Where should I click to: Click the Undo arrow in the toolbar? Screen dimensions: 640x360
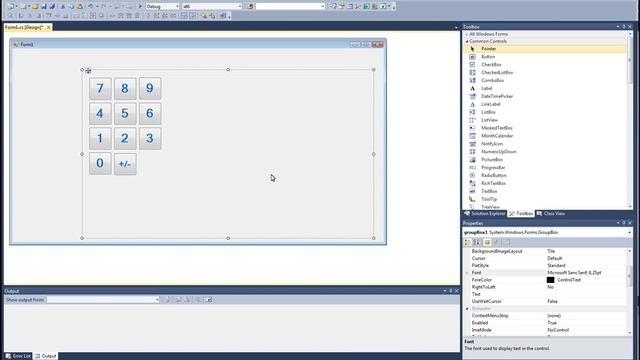point(90,6)
